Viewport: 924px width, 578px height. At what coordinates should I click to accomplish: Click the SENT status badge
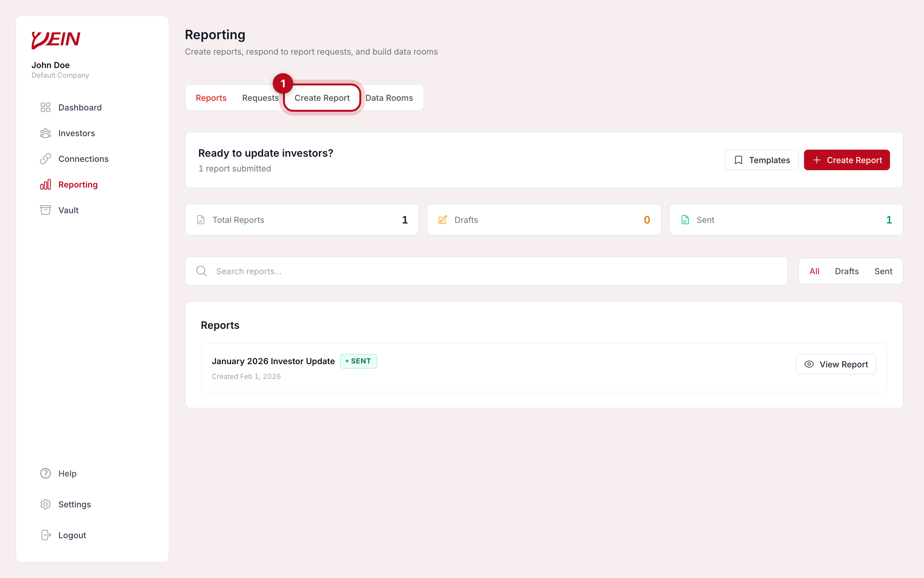pyautogui.click(x=358, y=361)
